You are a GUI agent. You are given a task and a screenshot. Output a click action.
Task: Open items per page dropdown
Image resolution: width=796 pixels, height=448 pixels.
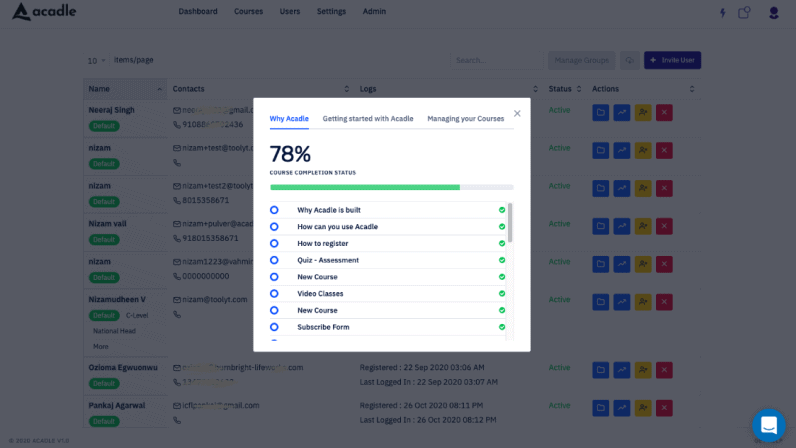96,60
